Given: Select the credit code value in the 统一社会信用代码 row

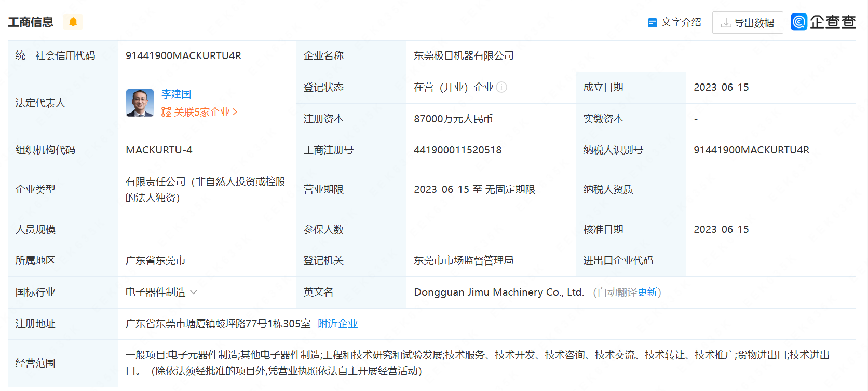Looking at the screenshot, I should (x=183, y=55).
